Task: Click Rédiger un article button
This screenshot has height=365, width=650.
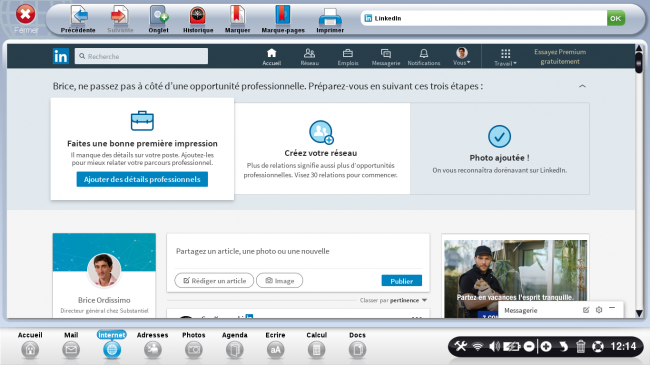Action: point(214,281)
